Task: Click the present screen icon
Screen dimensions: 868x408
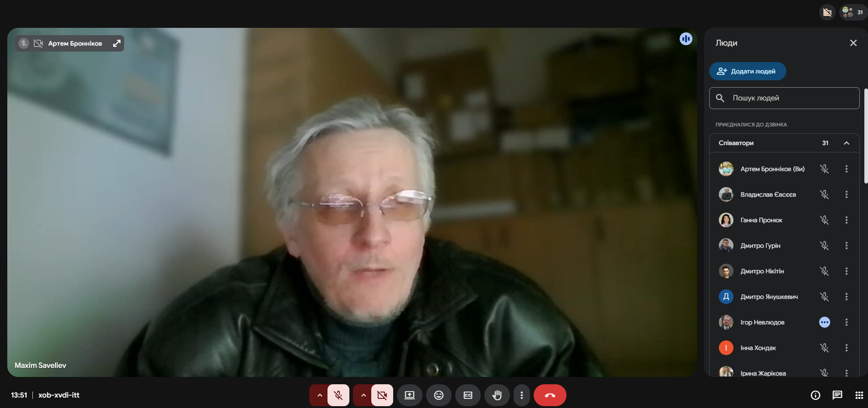Action: click(x=409, y=395)
